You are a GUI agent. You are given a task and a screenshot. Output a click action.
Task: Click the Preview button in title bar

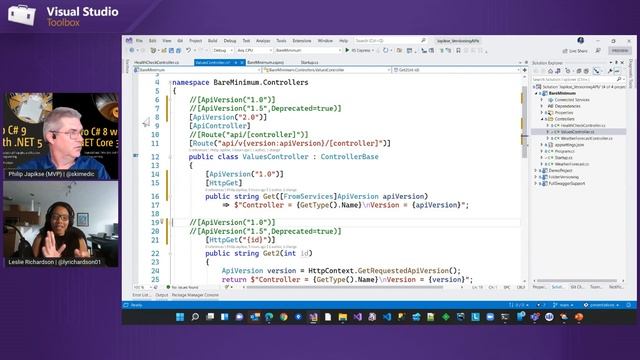point(620,50)
